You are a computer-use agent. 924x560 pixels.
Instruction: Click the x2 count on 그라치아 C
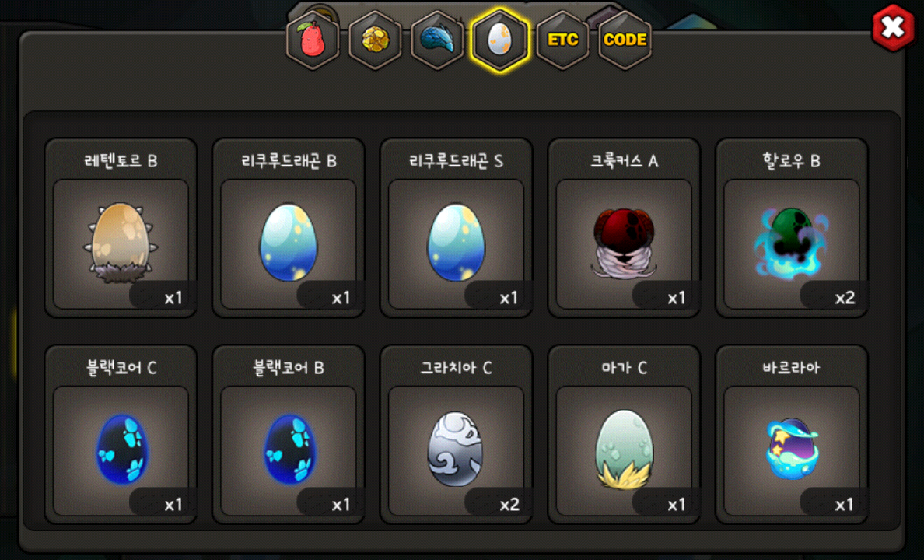(x=509, y=505)
